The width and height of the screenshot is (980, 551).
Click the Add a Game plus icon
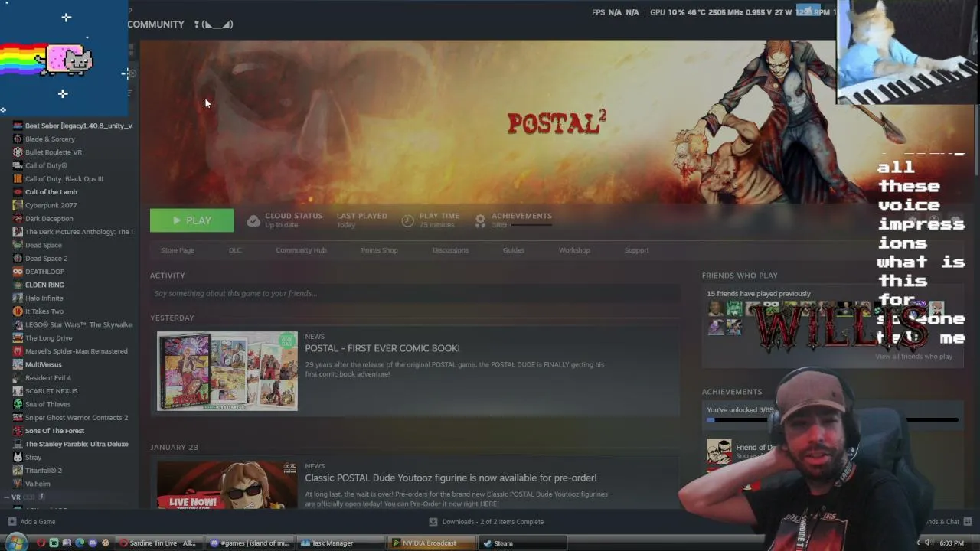[11, 522]
